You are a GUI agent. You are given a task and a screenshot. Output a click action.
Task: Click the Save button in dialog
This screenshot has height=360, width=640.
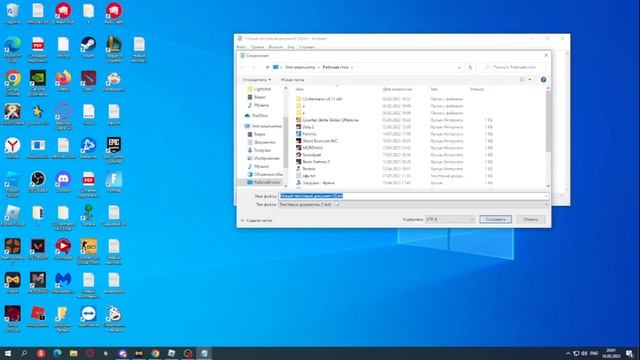pyautogui.click(x=496, y=219)
